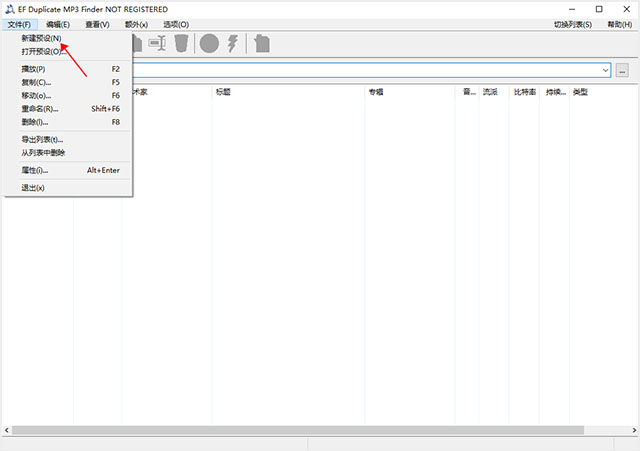The height and width of the screenshot is (451, 640).
Task: Click the EF Duplicate MP3 Finder title icon
Action: point(9,9)
